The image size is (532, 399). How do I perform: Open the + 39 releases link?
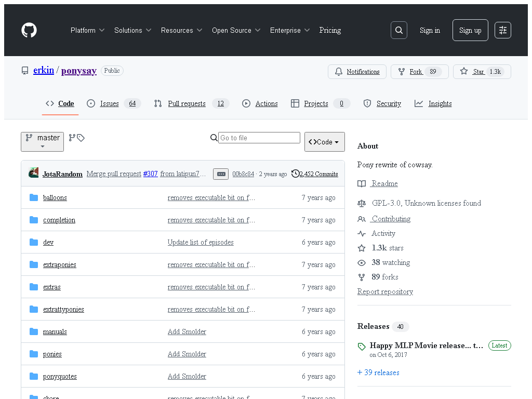[x=378, y=373]
